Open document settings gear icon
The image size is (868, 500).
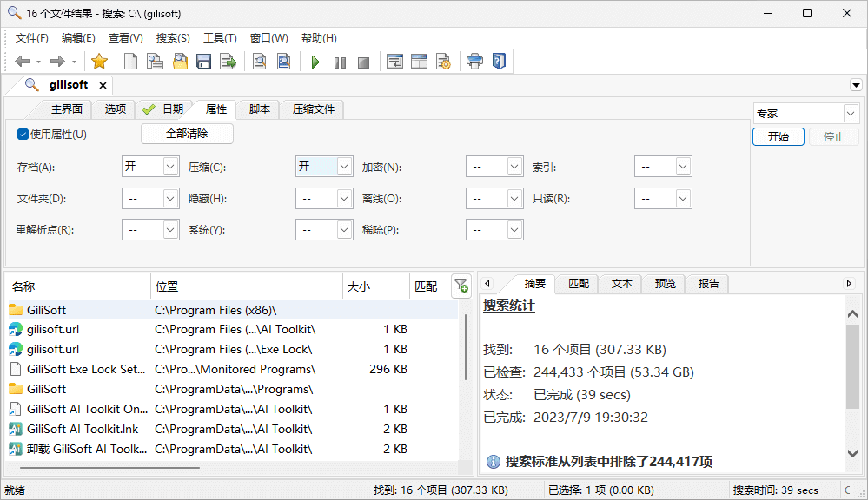(x=443, y=62)
